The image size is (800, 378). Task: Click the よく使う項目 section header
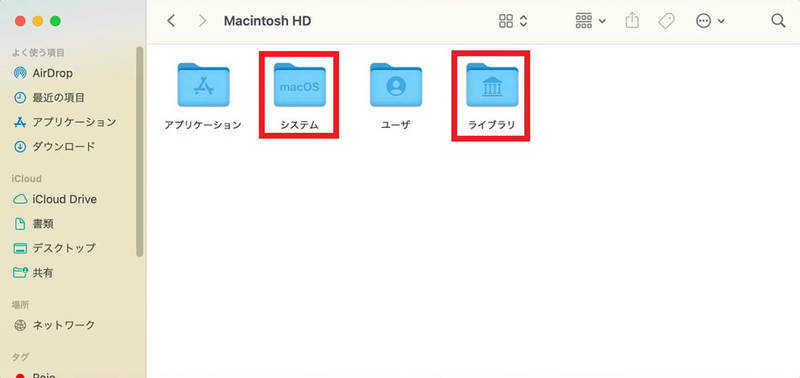coord(38,53)
